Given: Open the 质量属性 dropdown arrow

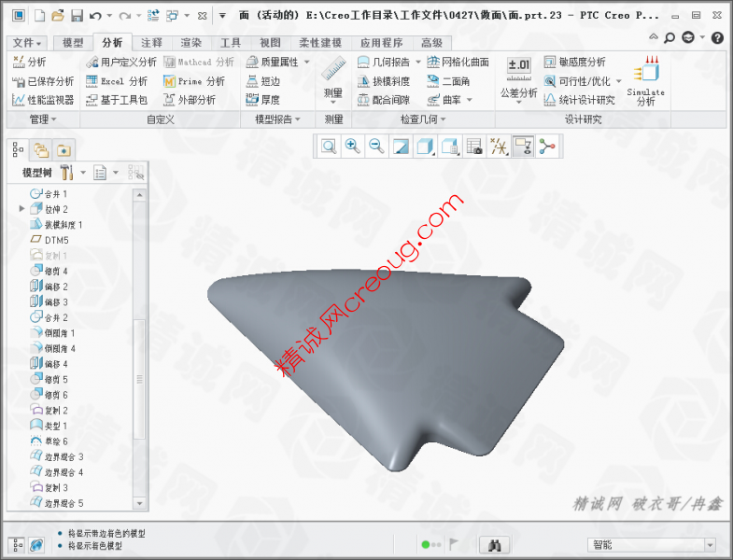Looking at the screenshot, I should pos(307,62).
